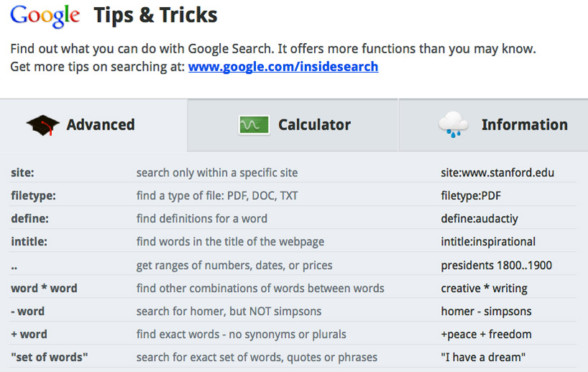Click the Tips & Tricks heading
Screen dimensions: 588x372
[155, 15]
